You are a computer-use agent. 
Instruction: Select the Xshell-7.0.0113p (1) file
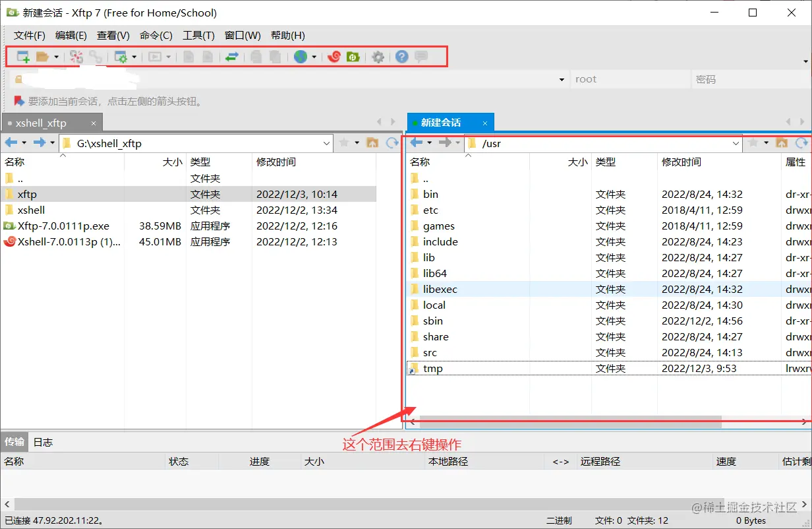click(x=188, y=241)
